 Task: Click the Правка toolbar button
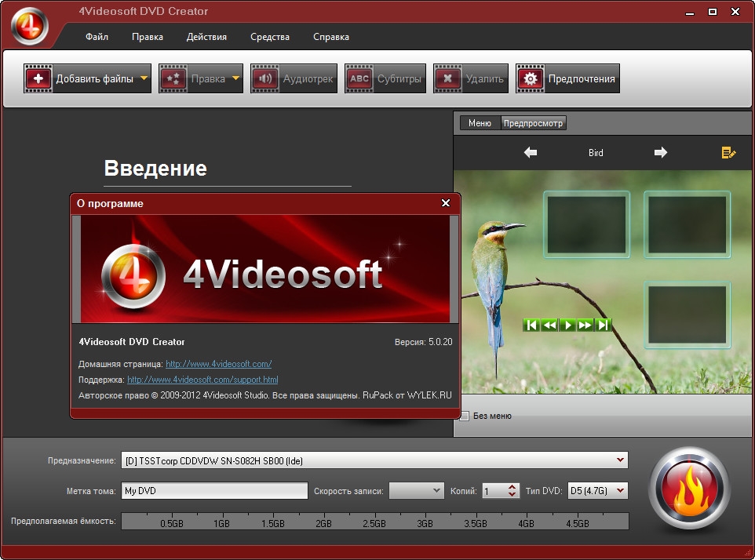(201, 78)
